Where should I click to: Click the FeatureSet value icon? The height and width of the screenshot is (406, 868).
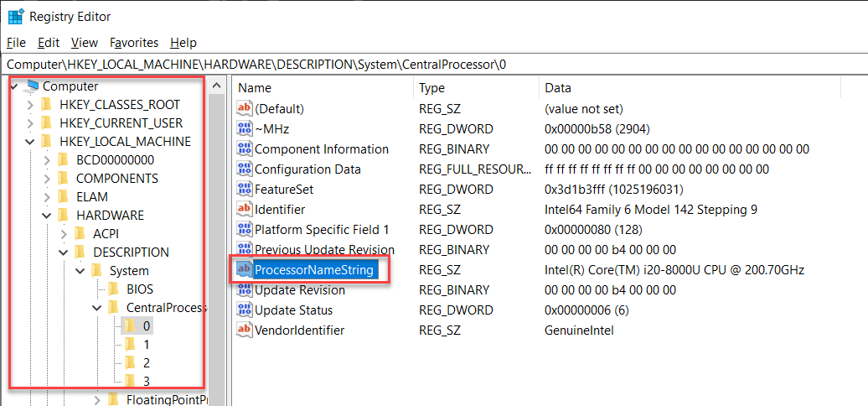(x=244, y=190)
